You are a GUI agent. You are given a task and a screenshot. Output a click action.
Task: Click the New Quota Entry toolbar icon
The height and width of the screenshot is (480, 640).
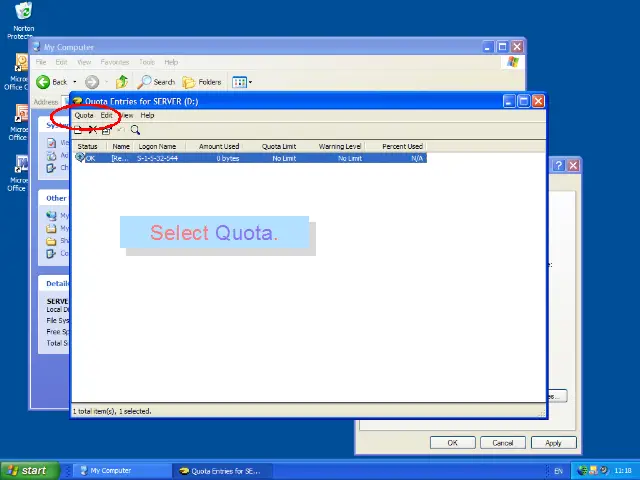tap(78, 130)
